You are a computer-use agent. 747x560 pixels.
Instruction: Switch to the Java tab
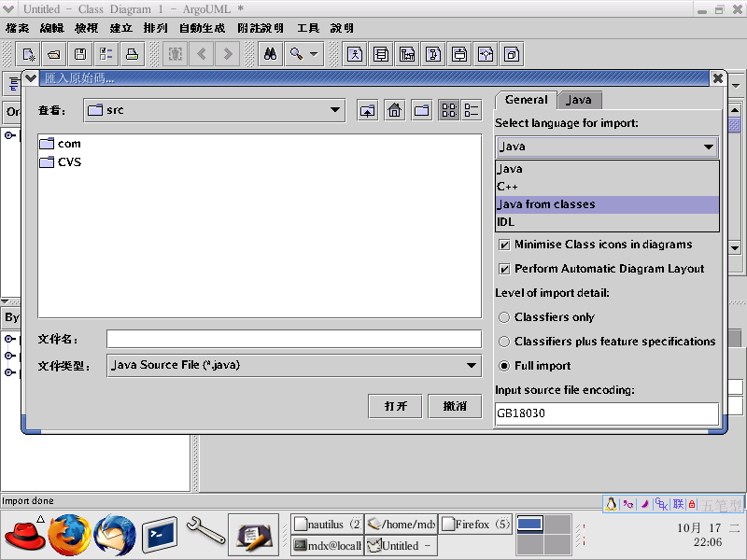coord(579,100)
